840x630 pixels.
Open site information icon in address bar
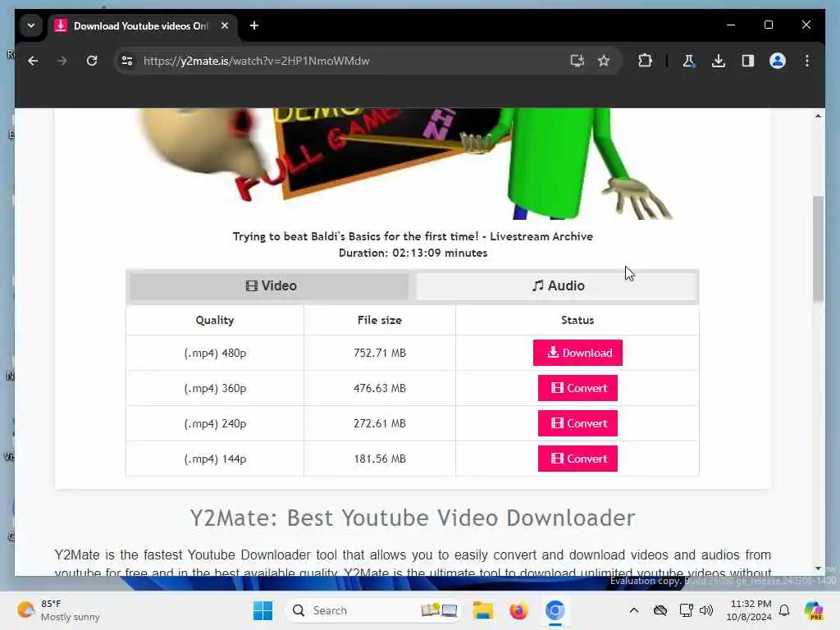click(x=127, y=61)
